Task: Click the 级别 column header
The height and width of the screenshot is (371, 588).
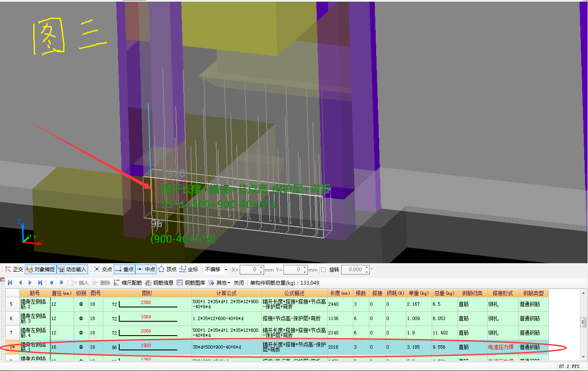Action: 81,293
